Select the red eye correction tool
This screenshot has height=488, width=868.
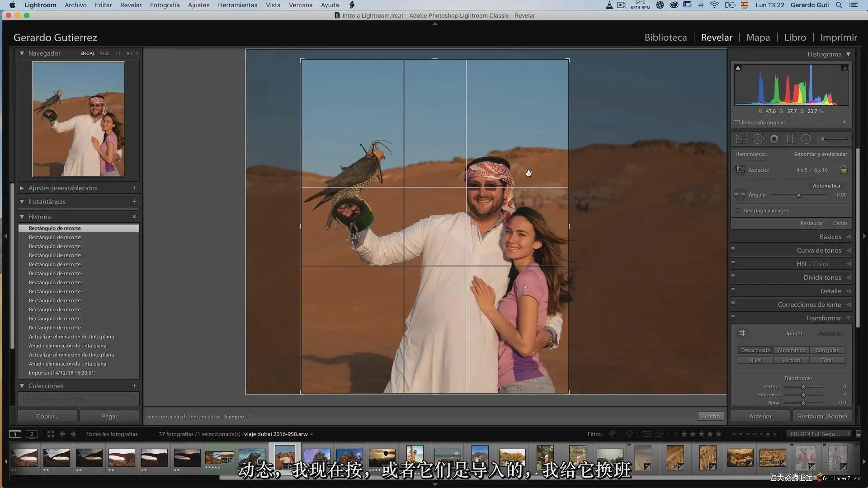(774, 139)
